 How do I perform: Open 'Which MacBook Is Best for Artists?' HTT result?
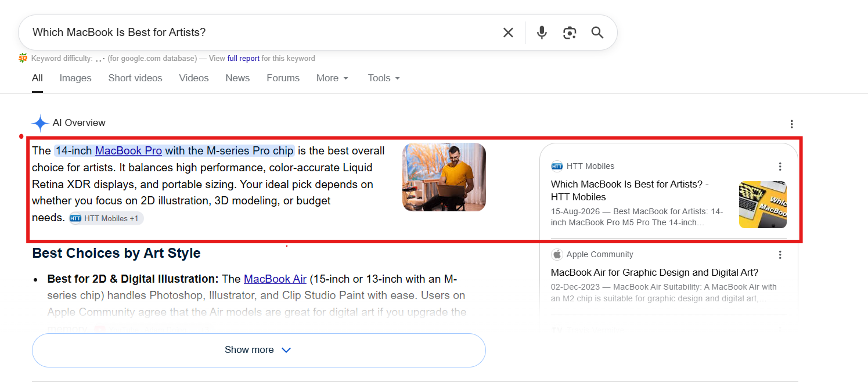630,190
